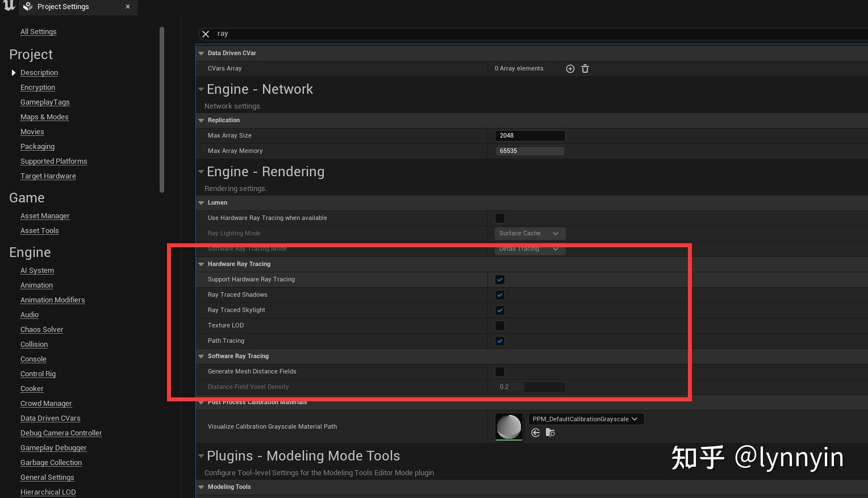Expand the Description tree item arrow
The width and height of the screenshot is (868, 498).
14,73
